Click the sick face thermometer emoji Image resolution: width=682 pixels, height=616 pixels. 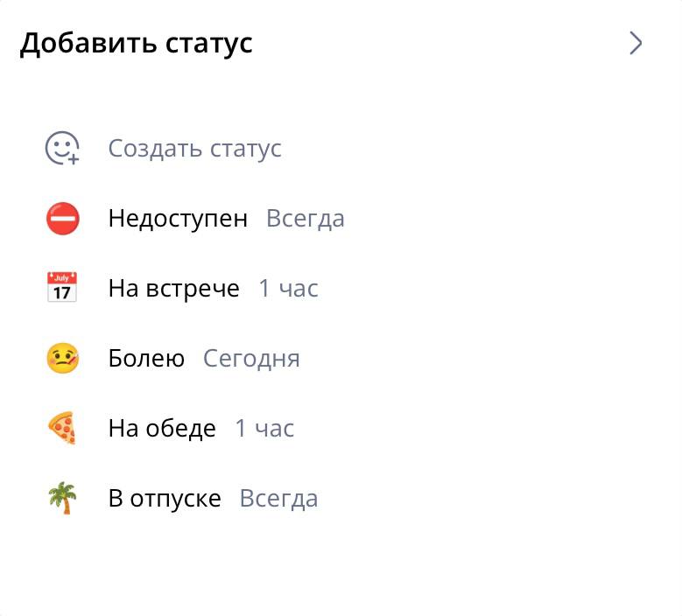[x=62, y=359]
